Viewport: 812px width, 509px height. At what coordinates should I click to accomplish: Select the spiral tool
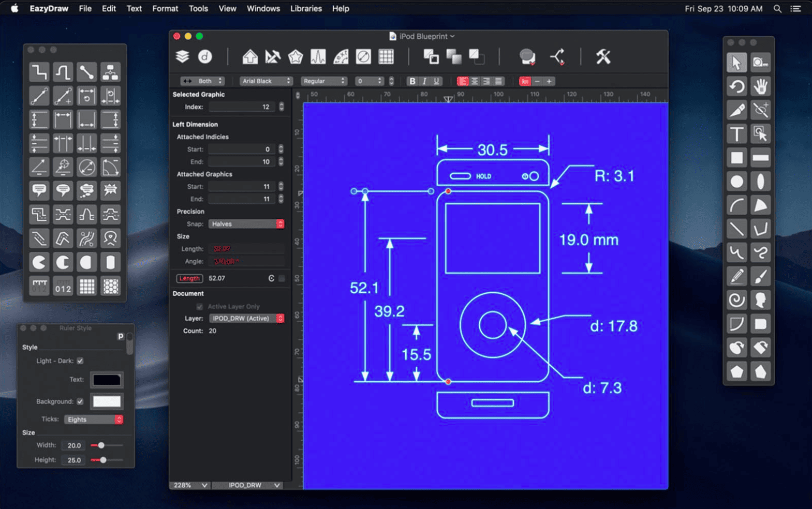coord(736,301)
